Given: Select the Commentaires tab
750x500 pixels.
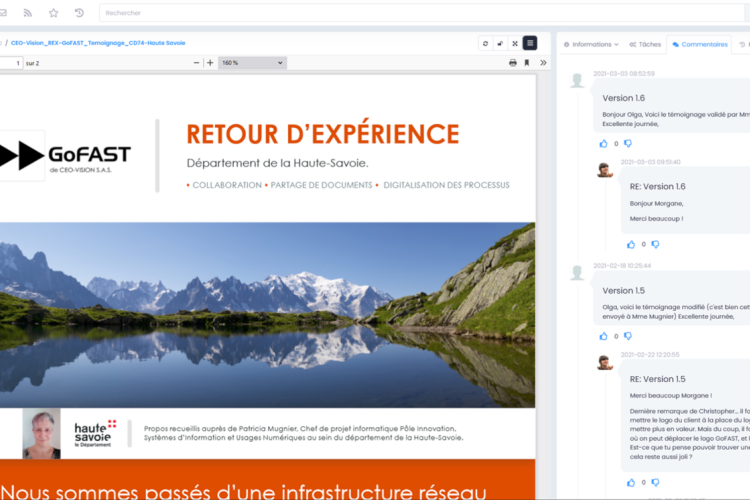Looking at the screenshot, I should (x=700, y=44).
